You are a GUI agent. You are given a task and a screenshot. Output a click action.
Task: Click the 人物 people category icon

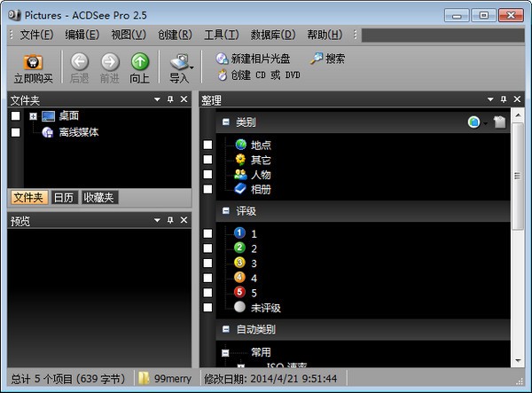(x=240, y=175)
